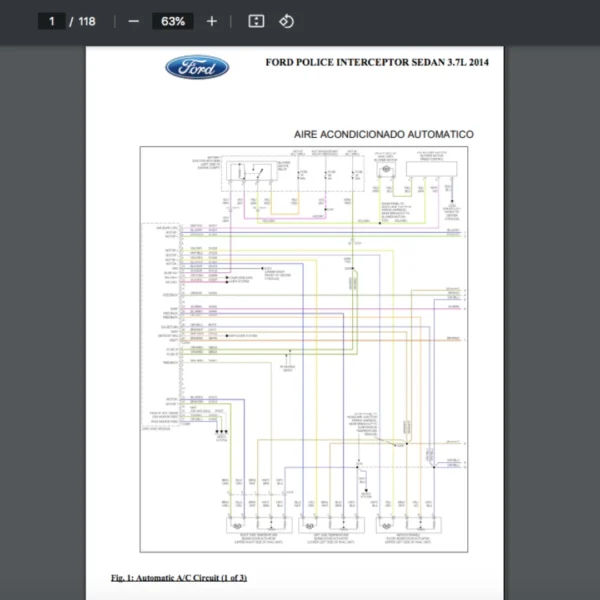This screenshot has width=600, height=600.
Task: Select the page number input field
Action: [51, 21]
